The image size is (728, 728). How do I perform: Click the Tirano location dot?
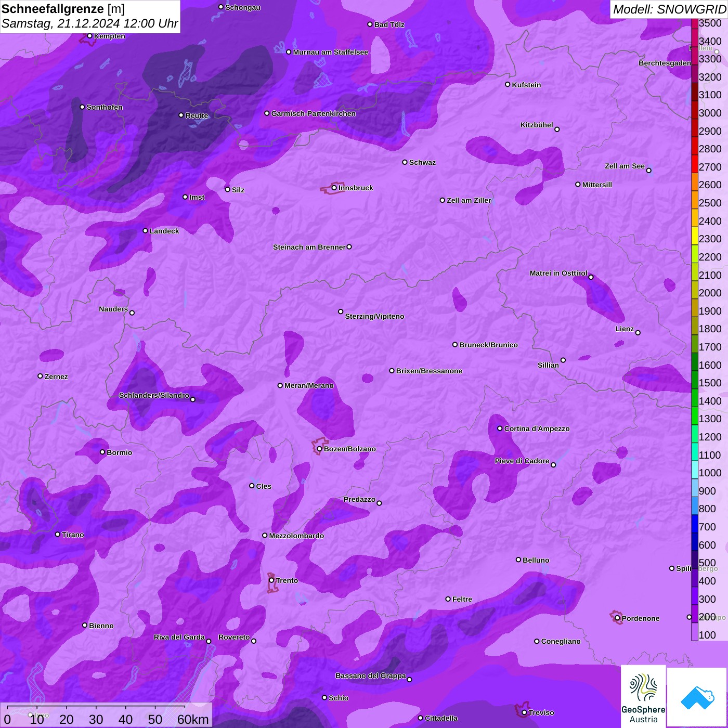click(x=58, y=534)
